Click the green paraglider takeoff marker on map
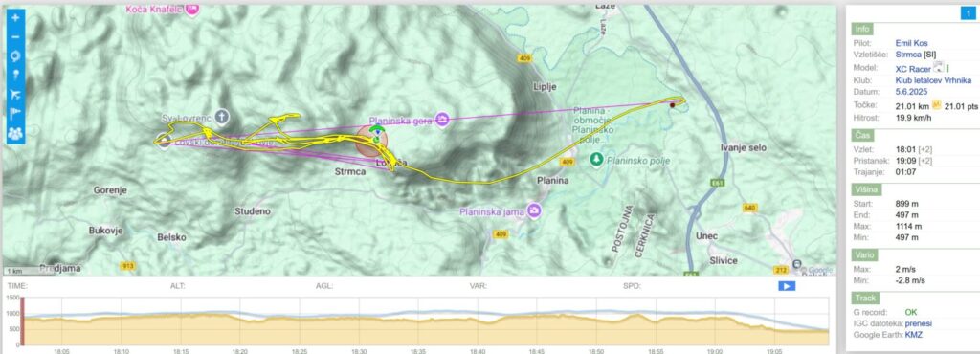The height and width of the screenshot is (354, 980). (x=377, y=130)
